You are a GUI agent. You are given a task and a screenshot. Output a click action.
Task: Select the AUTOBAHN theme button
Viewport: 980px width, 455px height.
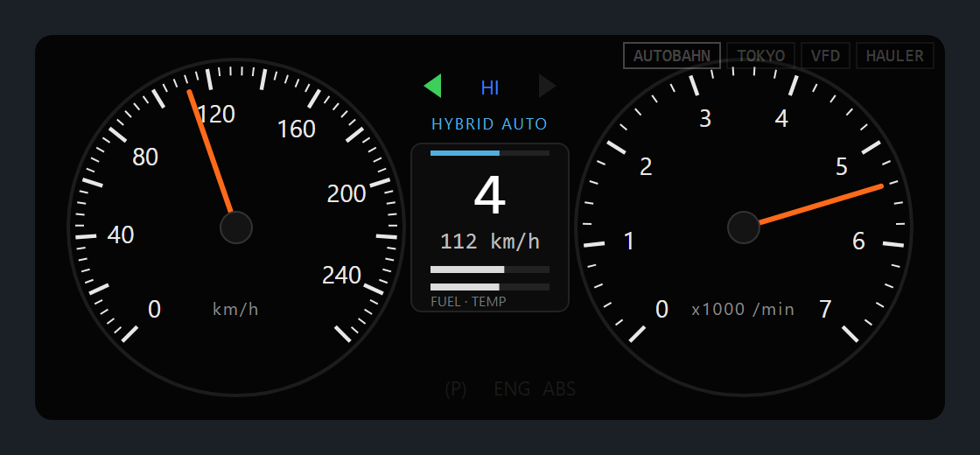tap(672, 56)
